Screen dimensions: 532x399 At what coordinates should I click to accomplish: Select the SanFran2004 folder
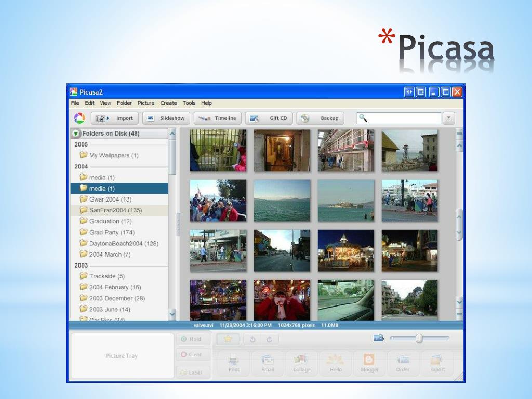[x=119, y=210]
